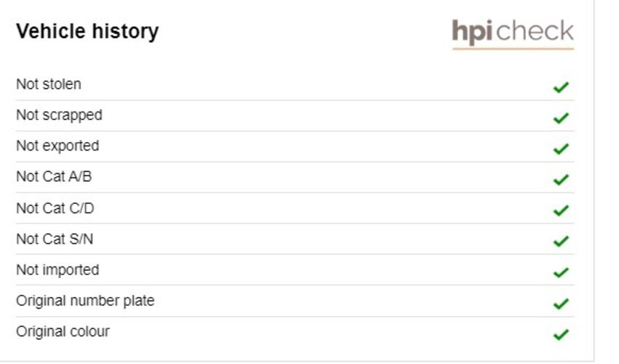Select the Not exported row label
The image size is (619, 364).
[58, 146]
